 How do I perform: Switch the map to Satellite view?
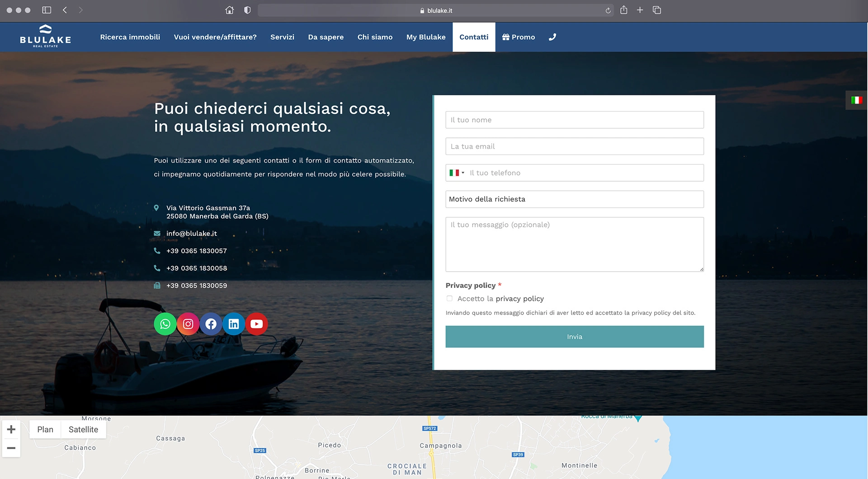tap(83, 429)
